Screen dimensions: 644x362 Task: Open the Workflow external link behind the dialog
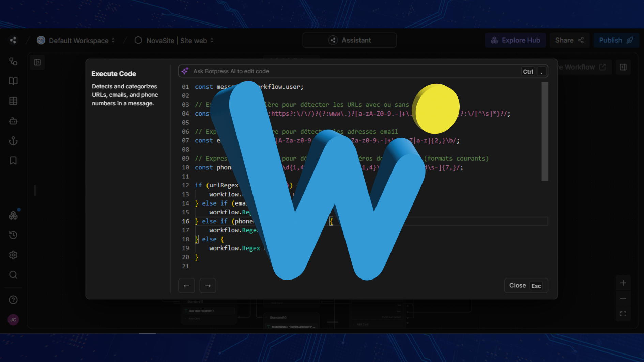pos(603,67)
